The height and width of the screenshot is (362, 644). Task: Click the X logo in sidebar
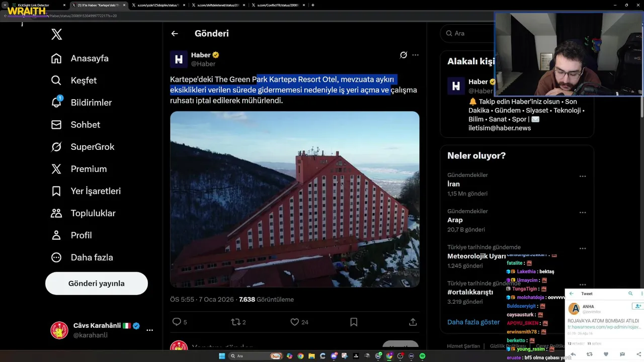click(57, 34)
